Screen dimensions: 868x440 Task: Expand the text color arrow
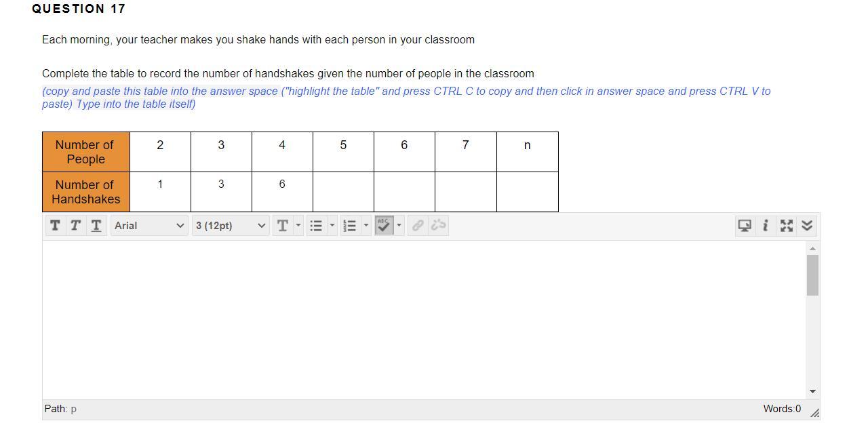[x=298, y=226]
